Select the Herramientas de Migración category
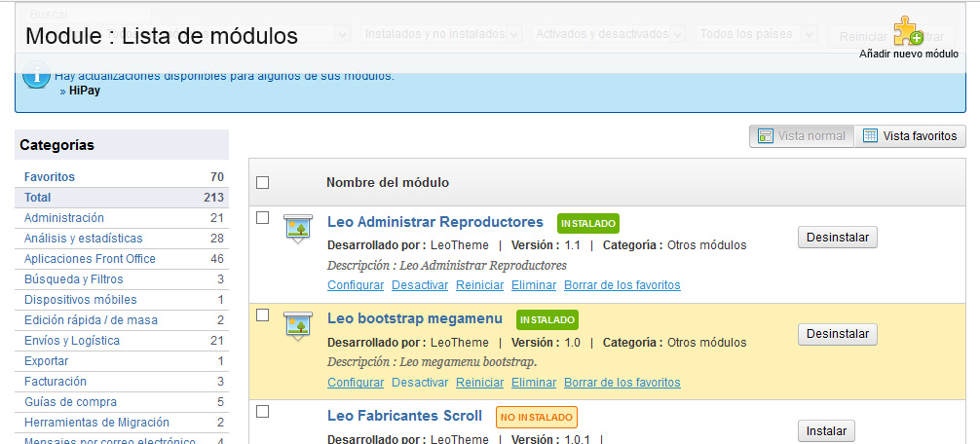The height and width of the screenshot is (444, 980). pos(122,423)
